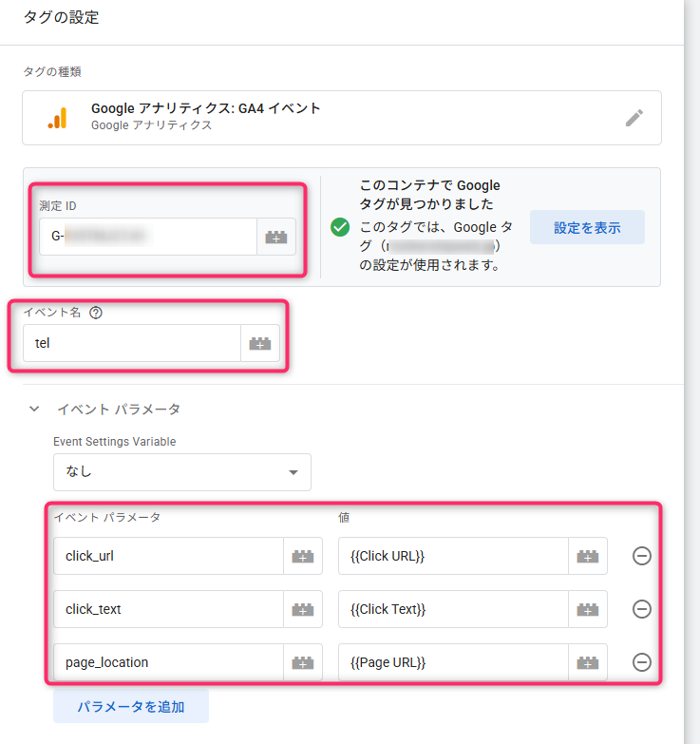Click the パラメータを追加 button
The image size is (700, 744).
pos(130,707)
